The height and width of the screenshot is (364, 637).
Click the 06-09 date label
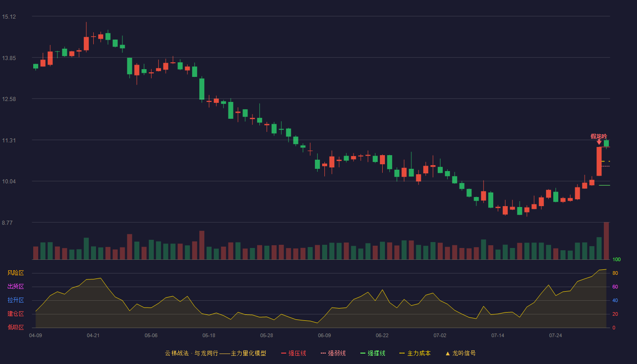click(x=324, y=335)
